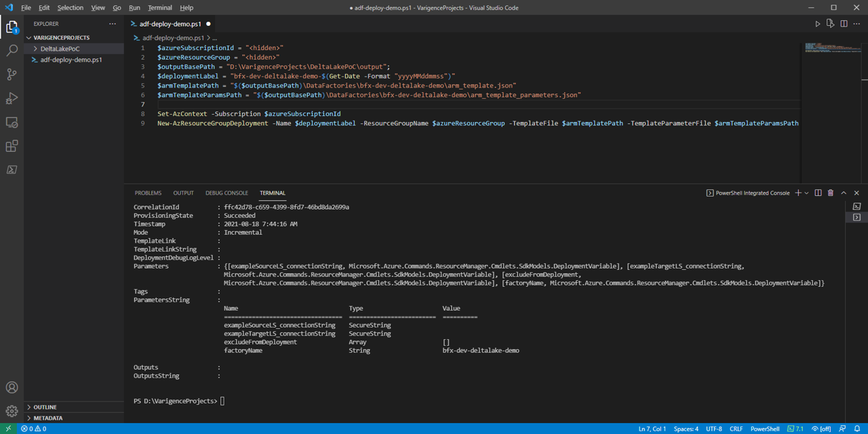Toggle the [off] eye status item
The width and height of the screenshot is (868, 434).
[x=821, y=429]
